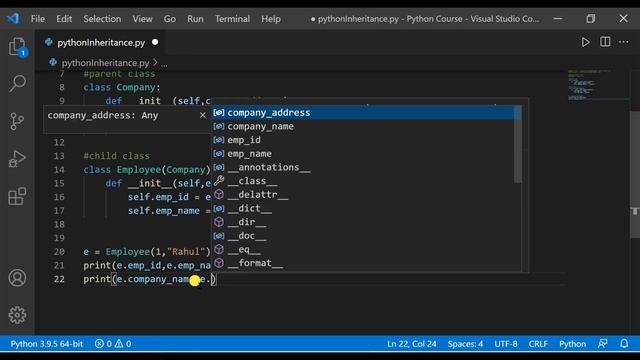
Task: Close the company_address details popup
Action: [x=202, y=116]
